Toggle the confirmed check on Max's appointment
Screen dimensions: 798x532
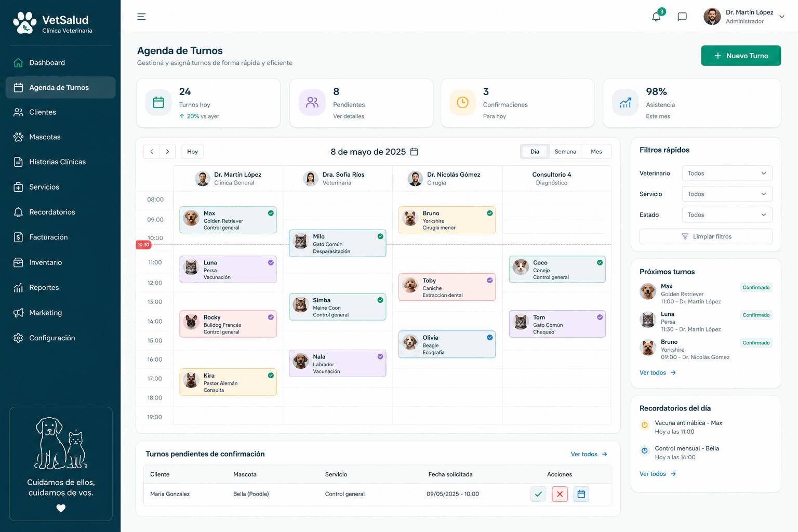271,213
